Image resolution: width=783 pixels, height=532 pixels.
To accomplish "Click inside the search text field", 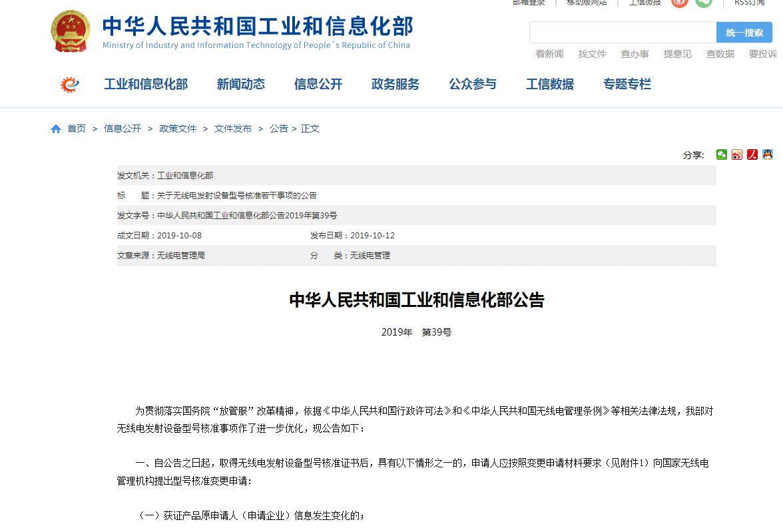I will coord(623,33).
